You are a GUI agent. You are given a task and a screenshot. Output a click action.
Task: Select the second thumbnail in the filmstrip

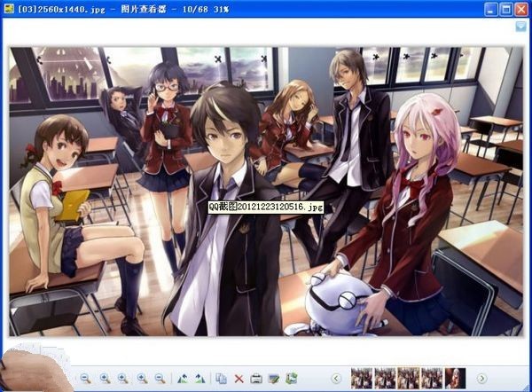(385, 378)
